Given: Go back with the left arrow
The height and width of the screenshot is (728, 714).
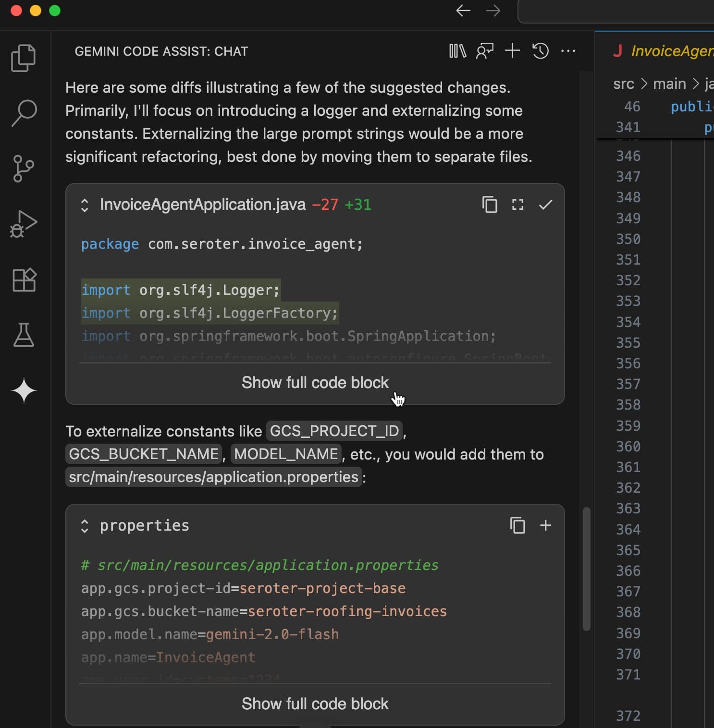Looking at the screenshot, I should pyautogui.click(x=463, y=11).
